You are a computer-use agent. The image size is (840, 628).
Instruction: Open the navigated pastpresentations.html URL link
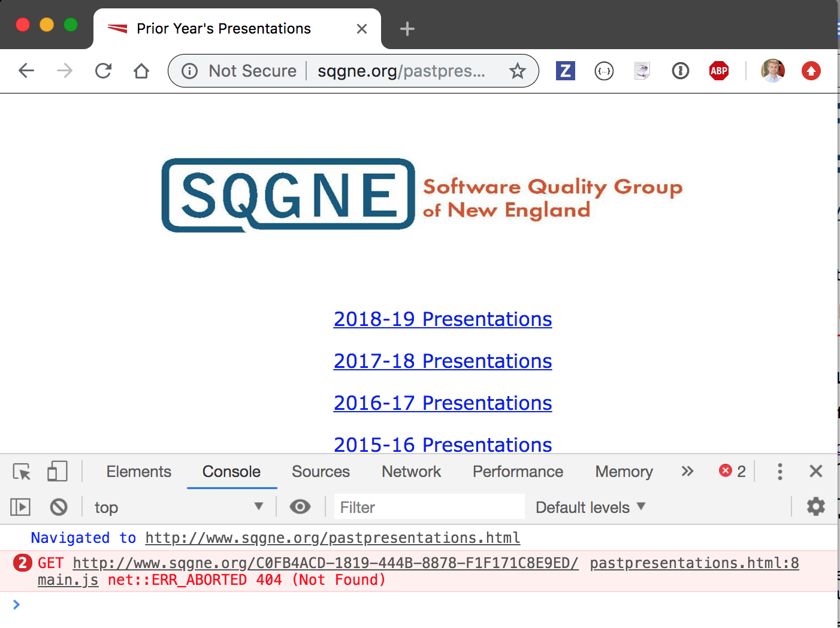click(333, 538)
